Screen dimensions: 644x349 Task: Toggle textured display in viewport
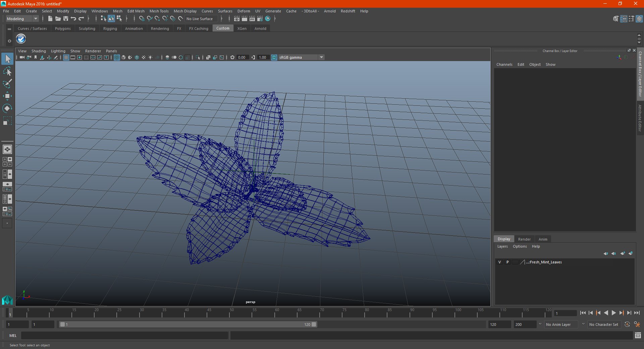pyautogui.click(x=144, y=57)
